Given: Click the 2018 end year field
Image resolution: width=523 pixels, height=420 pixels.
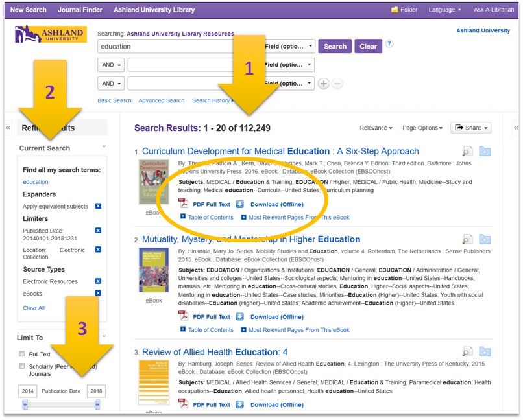Looking at the screenshot, I should pos(97,391).
